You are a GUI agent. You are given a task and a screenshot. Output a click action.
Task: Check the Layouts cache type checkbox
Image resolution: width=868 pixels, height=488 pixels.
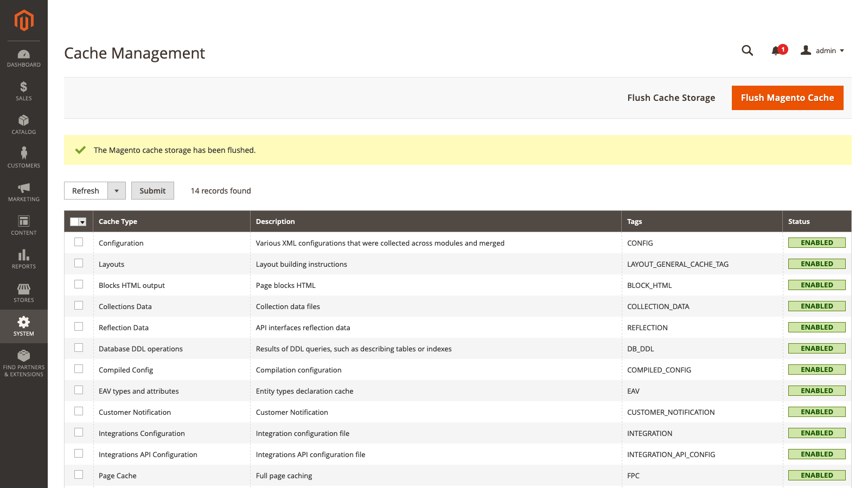point(79,263)
